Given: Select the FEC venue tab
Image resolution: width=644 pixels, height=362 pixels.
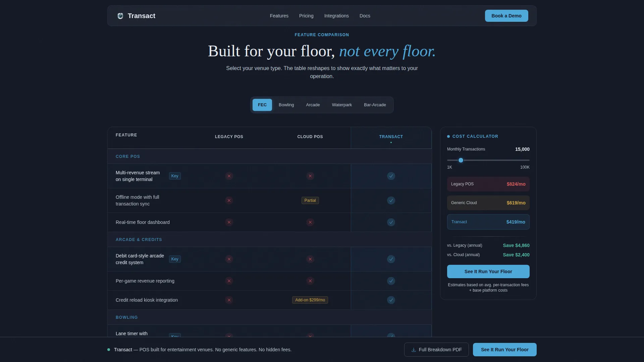Looking at the screenshot, I should tap(262, 105).
